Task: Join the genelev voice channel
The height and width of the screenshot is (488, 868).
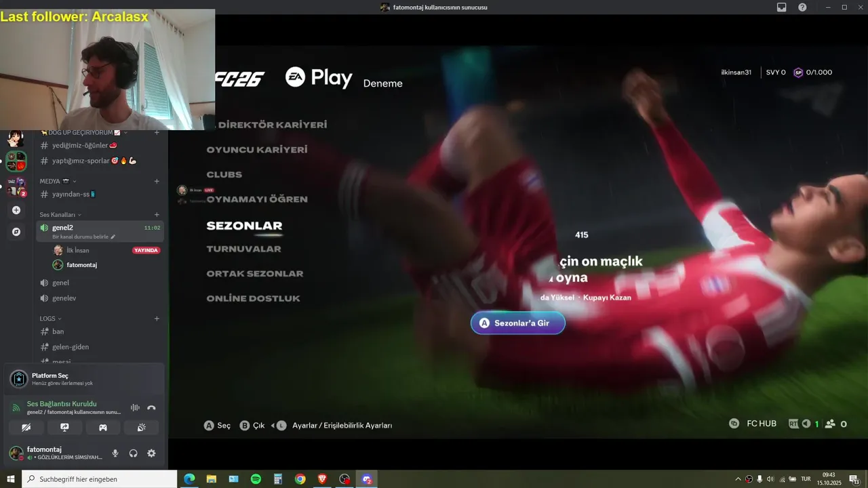Action: (100, 298)
